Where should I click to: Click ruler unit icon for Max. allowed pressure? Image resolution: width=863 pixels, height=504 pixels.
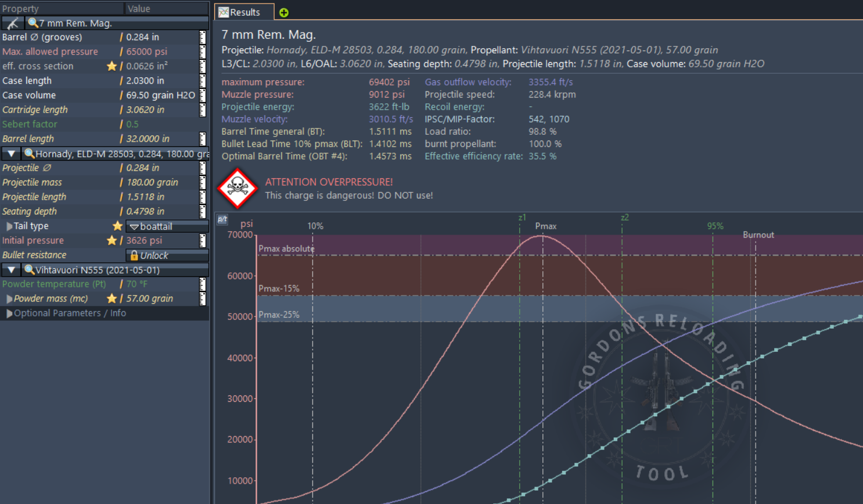click(x=203, y=52)
